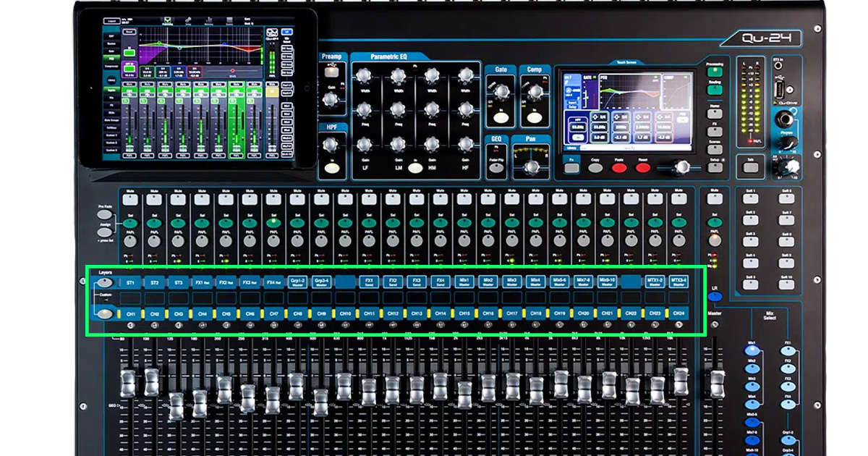Open the Setup screen

pyautogui.click(x=714, y=167)
